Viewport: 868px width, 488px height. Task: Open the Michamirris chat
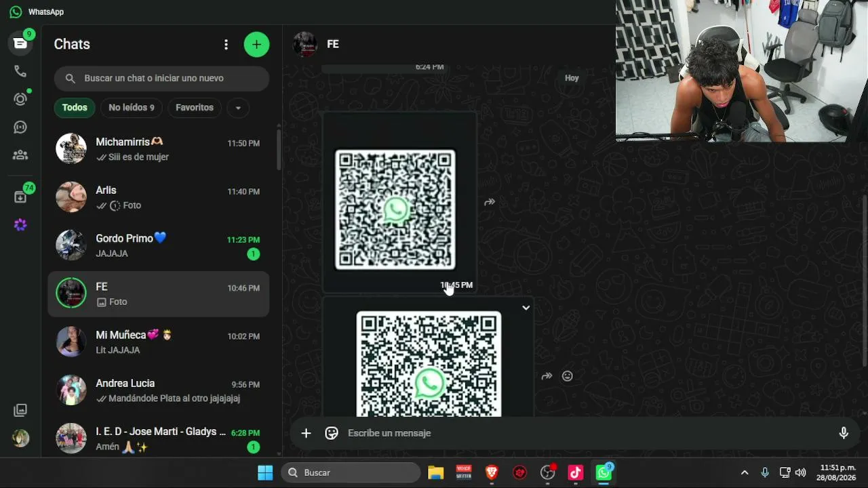pyautogui.click(x=158, y=149)
